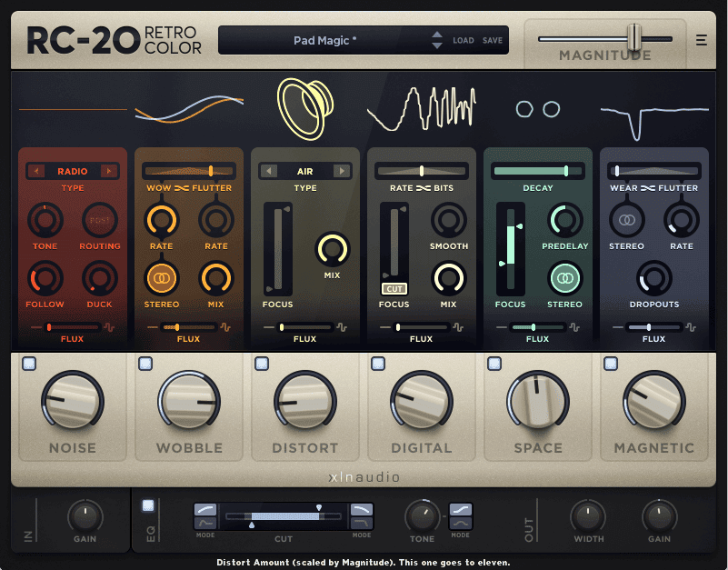The width and height of the screenshot is (728, 570).
Task: Click the Digital flux waveform icon
Action: click(458, 327)
